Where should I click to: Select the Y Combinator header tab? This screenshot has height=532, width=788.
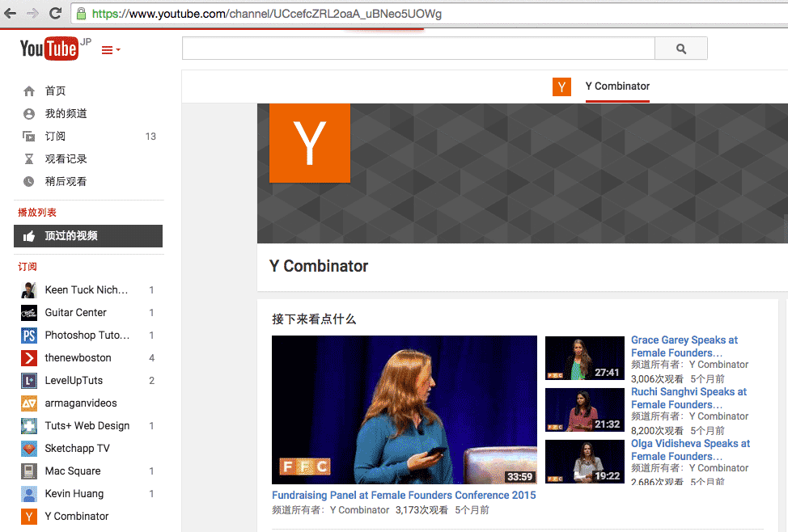pyautogui.click(x=617, y=87)
